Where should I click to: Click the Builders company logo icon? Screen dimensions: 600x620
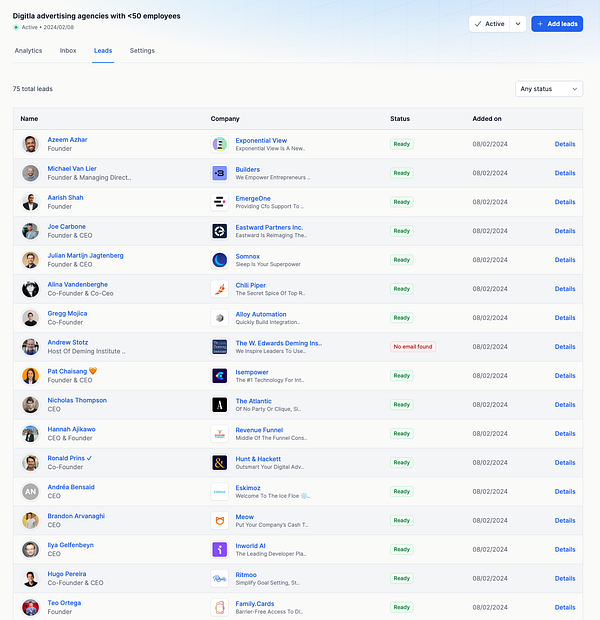point(220,173)
